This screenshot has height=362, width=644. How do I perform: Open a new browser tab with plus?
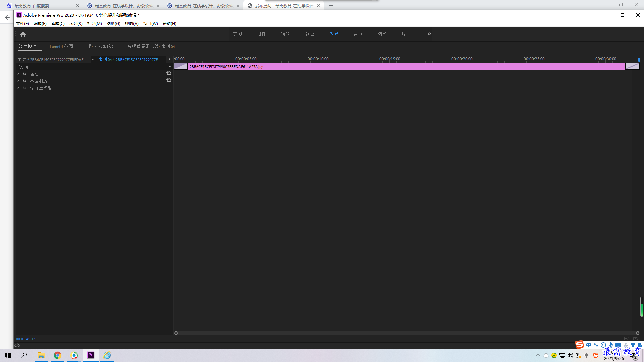click(x=331, y=6)
